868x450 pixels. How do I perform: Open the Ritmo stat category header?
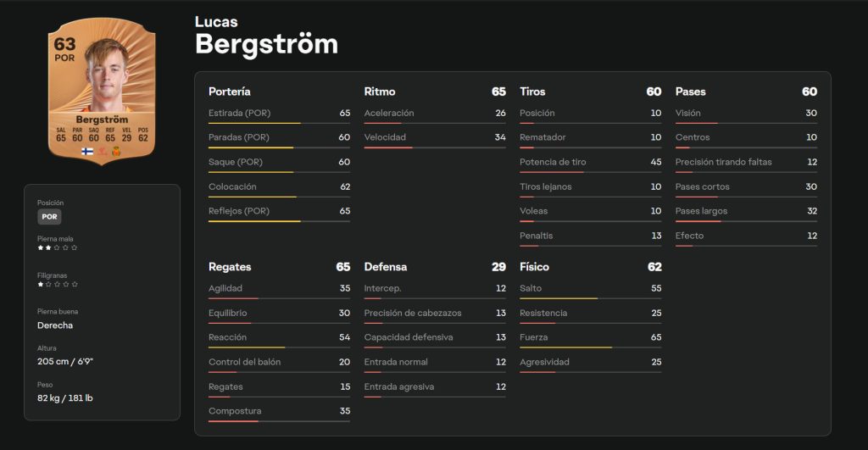click(x=380, y=92)
